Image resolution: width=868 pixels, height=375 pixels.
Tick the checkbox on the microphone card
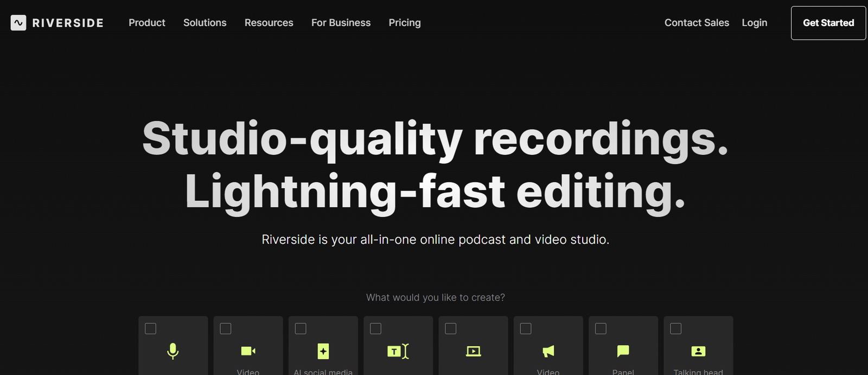[x=151, y=328]
